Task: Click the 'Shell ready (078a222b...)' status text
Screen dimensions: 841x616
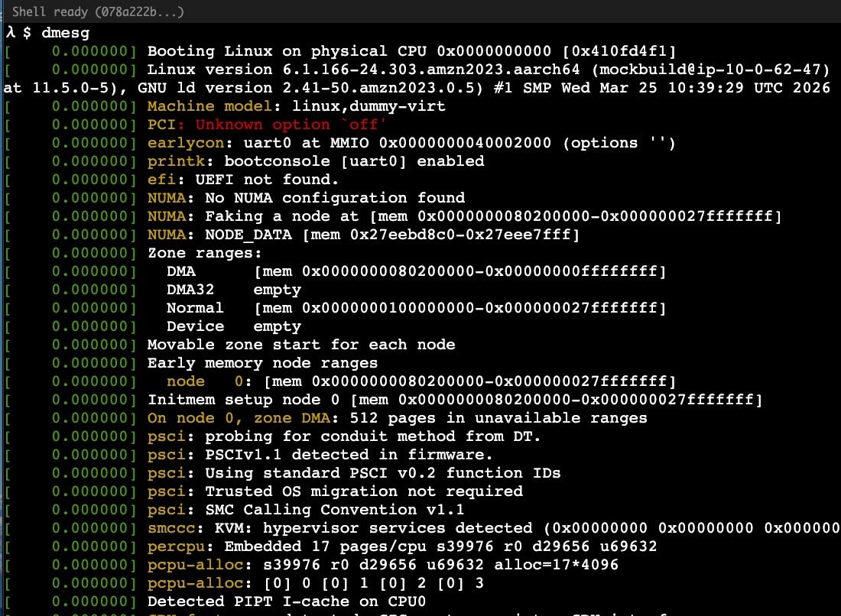Action: click(x=98, y=11)
